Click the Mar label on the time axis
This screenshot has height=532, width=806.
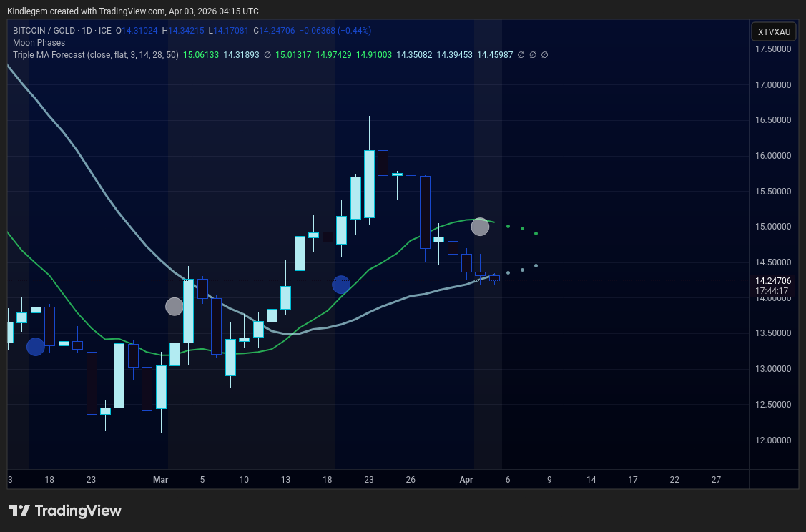point(160,480)
